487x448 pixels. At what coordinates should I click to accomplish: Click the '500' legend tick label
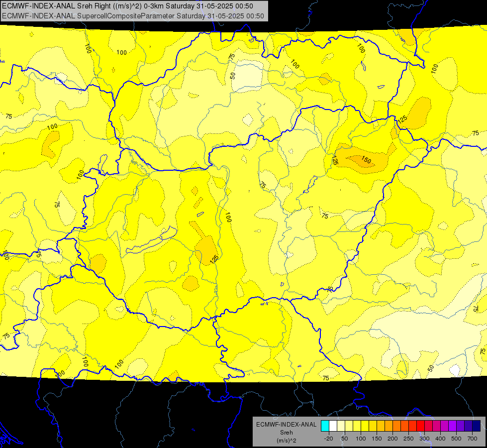[456, 439]
